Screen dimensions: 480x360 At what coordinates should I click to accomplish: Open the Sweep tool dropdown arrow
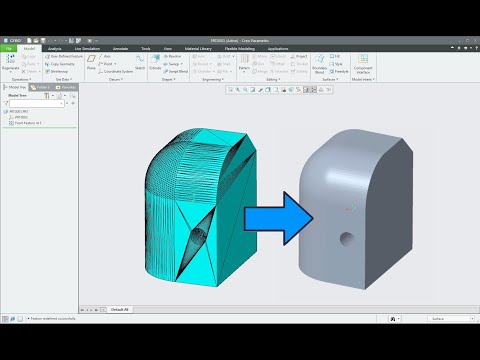(182, 64)
